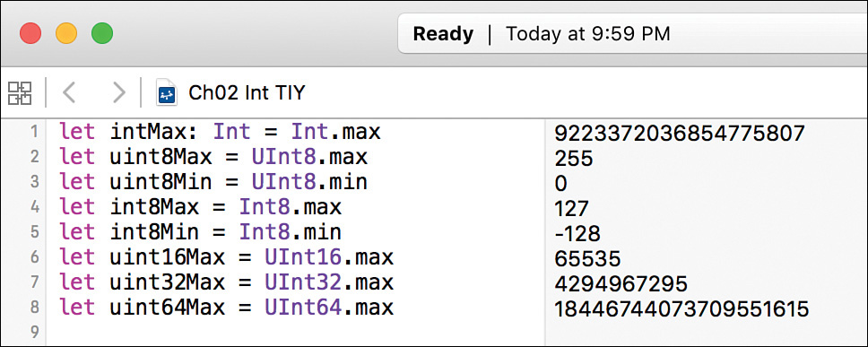This screenshot has height=347, width=868.
Task: Open the Ch02 Int TIY breadcrumb
Action: (247, 92)
